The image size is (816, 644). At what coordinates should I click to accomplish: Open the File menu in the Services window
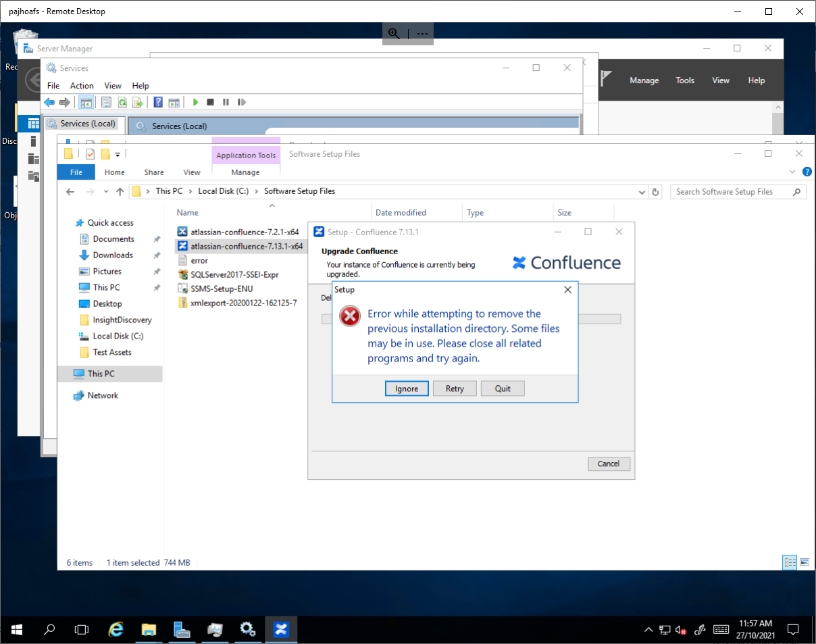click(x=53, y=86)
